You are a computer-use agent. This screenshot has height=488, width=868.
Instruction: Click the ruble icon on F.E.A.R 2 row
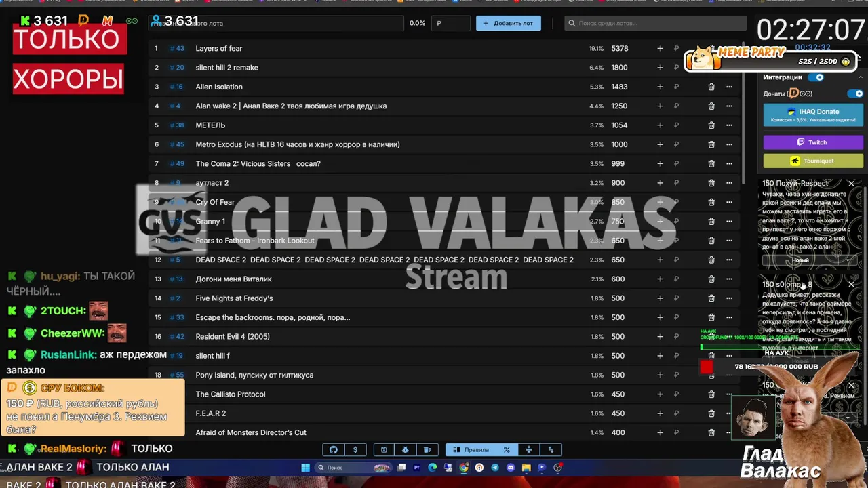676,413
